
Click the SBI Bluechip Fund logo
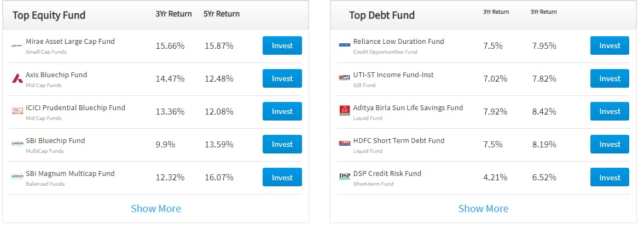(18, 144)
